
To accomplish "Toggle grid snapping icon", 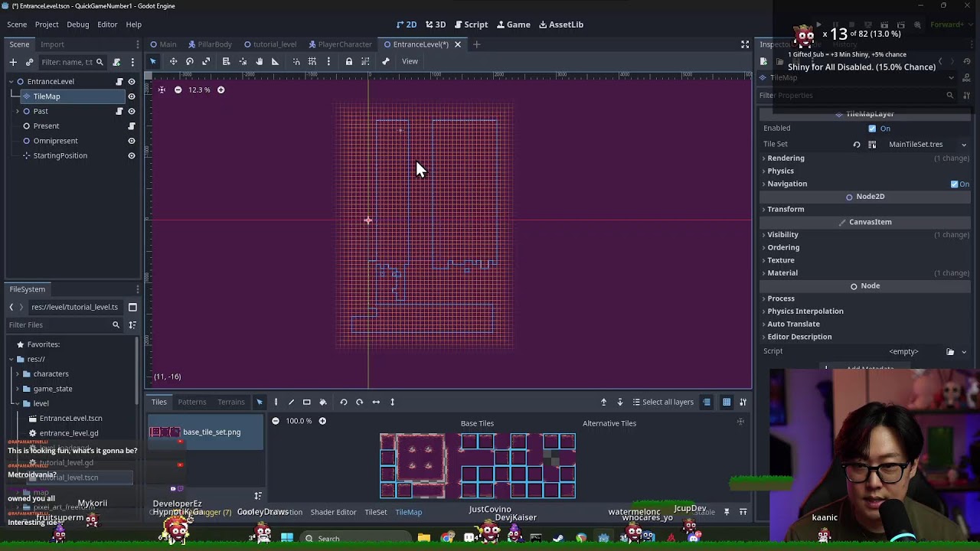I will coord(312,61).
